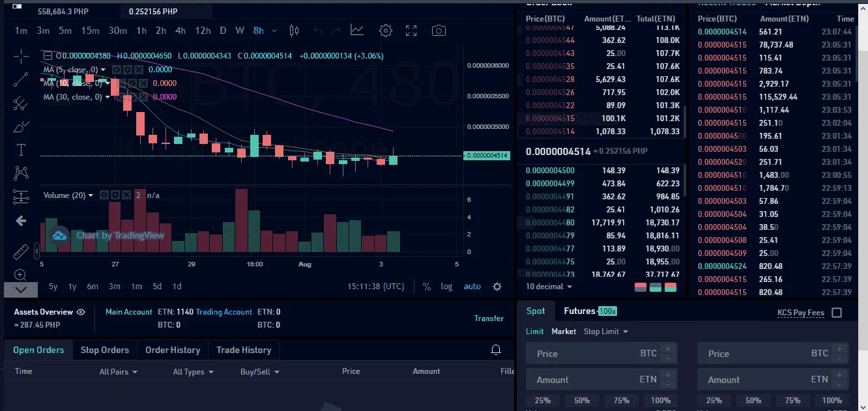Expand the interval dropdown next to 8h
868x411 pixels.
[274, 31]
